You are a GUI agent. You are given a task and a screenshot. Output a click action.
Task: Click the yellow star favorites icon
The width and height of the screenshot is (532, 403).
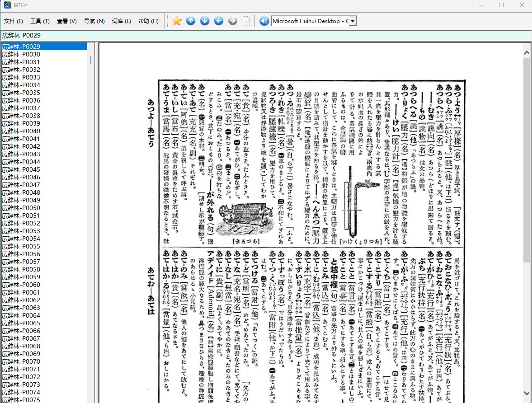[x=176, y=21]
